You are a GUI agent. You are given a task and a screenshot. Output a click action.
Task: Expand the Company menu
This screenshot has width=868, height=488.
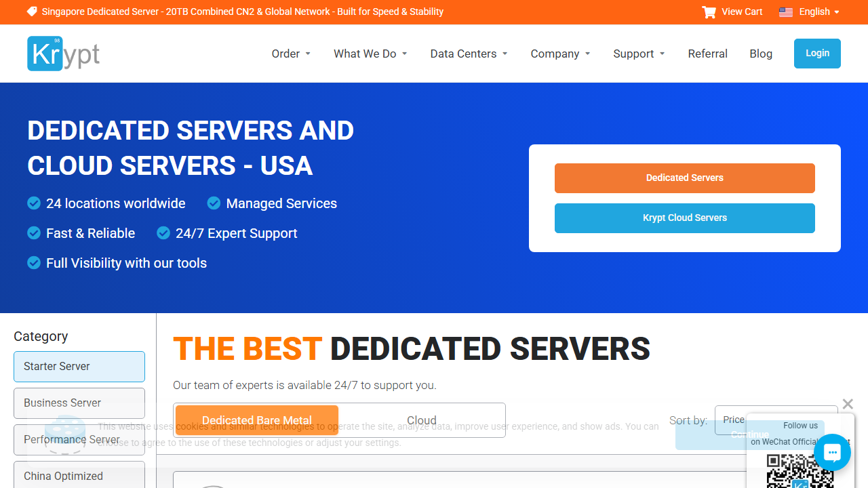pos(561,54)
